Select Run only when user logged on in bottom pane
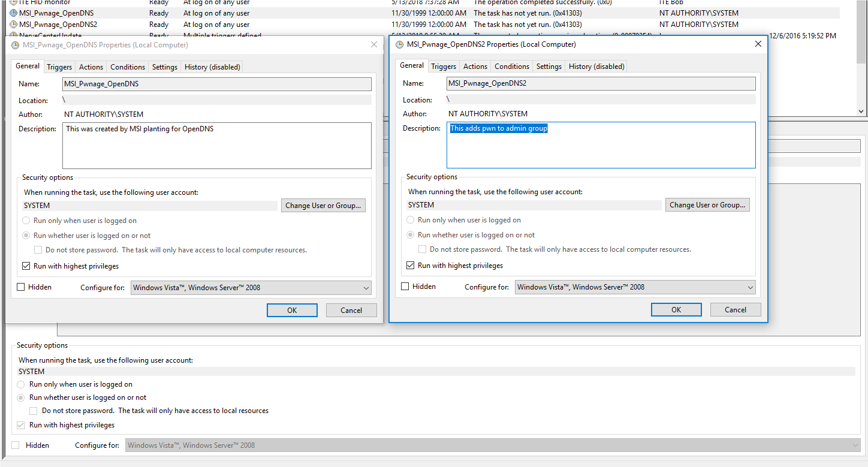The width and height of the screenshot is (868, 467). [x=22, y=384]
